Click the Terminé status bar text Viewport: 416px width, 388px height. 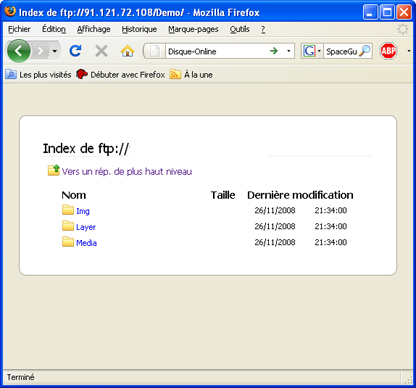tap(21, 377)
